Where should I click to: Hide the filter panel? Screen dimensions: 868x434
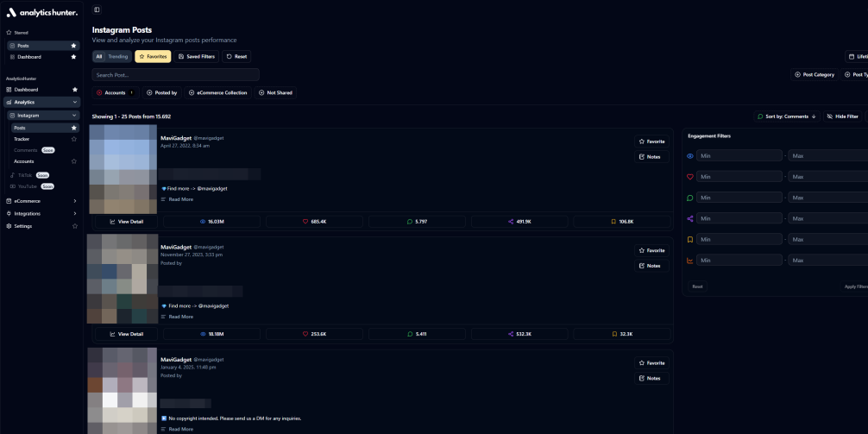(x=842, y=116)
